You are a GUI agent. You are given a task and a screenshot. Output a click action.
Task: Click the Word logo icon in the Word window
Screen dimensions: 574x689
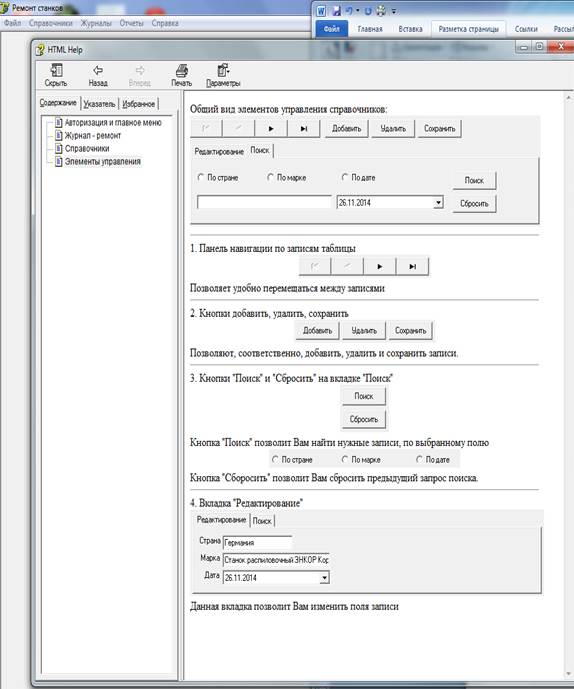(x=321, y=11)
